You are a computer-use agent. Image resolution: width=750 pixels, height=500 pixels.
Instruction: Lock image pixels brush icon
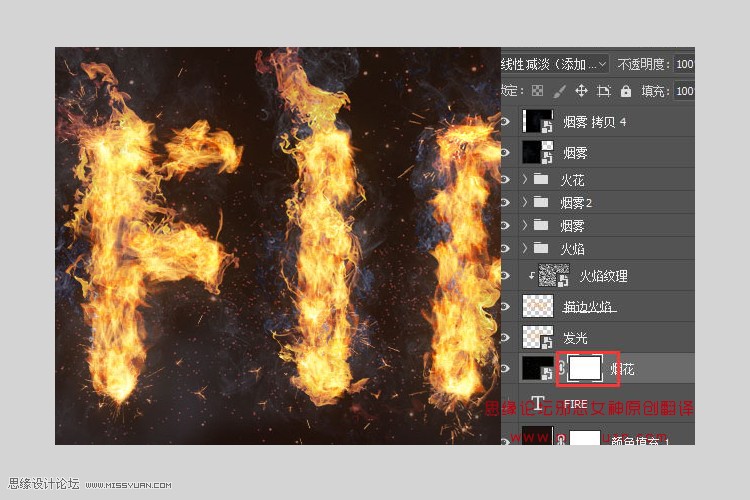(559, 90)
